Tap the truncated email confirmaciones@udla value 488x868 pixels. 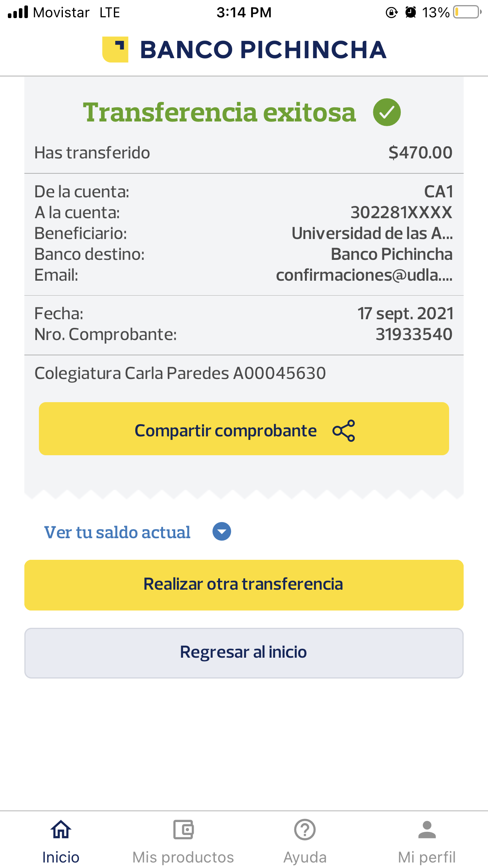(364, 275)
